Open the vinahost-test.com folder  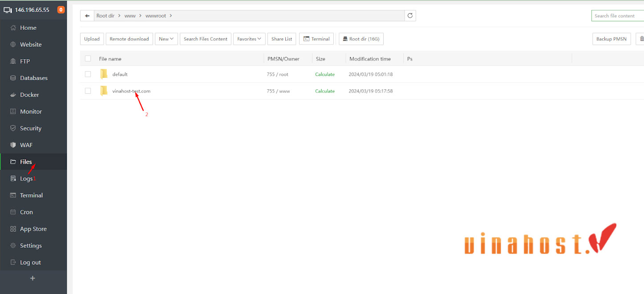131,91
